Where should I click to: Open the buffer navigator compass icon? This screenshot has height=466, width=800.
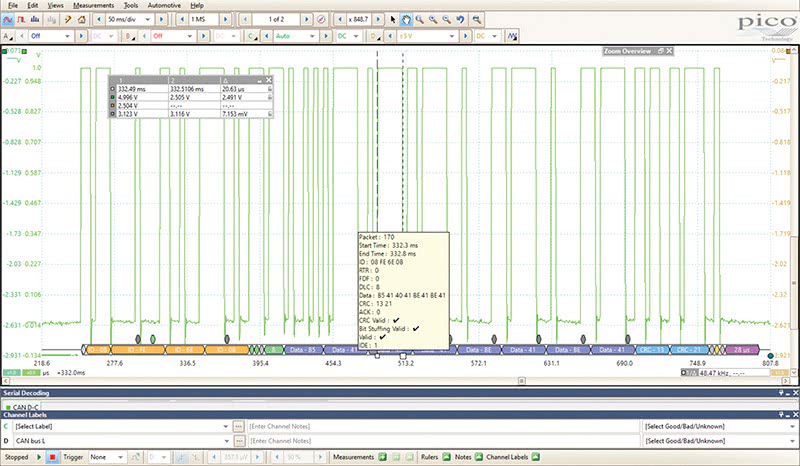(x=321, y=19)
